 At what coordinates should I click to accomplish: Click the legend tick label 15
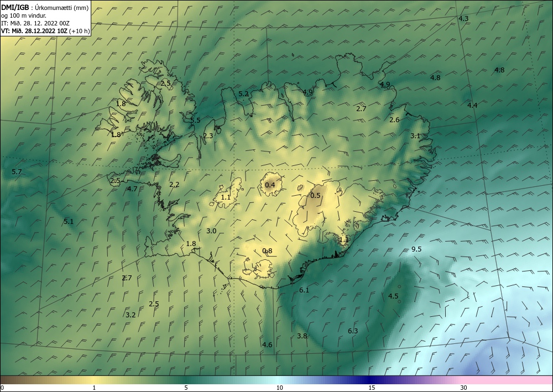tap(372, 388)
